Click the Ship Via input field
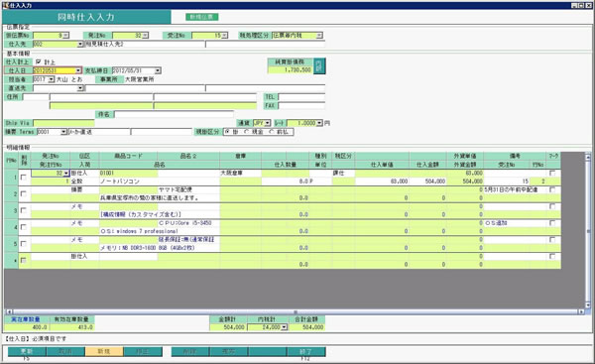Image resolution: width=595 pixels, height=364 pixels. [x=63, y=123]
